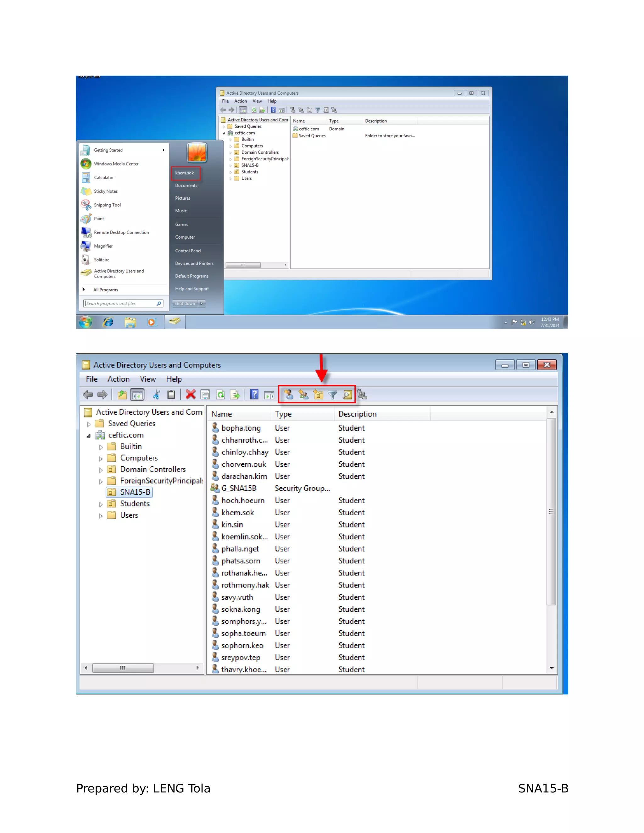The height and width of the screenshot is (833, 644).
Task: Open the View menu in the larger window
Action: tap(148, 379)
